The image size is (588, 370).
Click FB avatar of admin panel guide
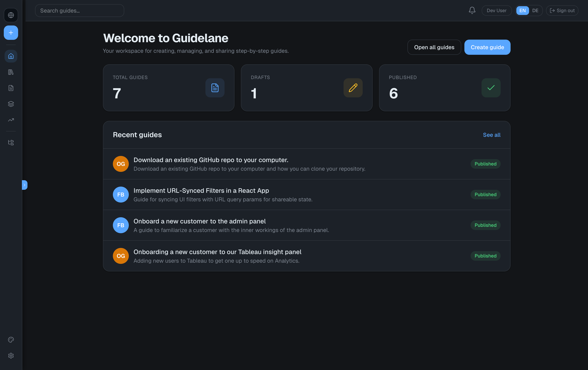[x=121, y=225]
